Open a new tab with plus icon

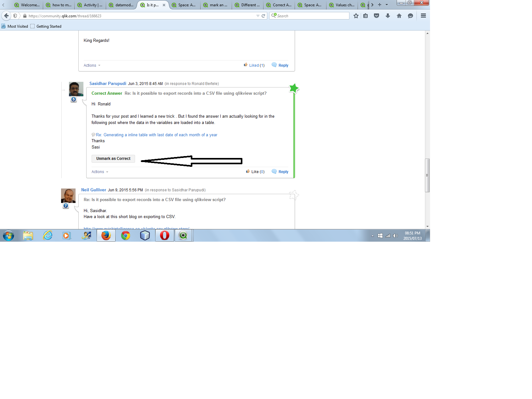380,5
